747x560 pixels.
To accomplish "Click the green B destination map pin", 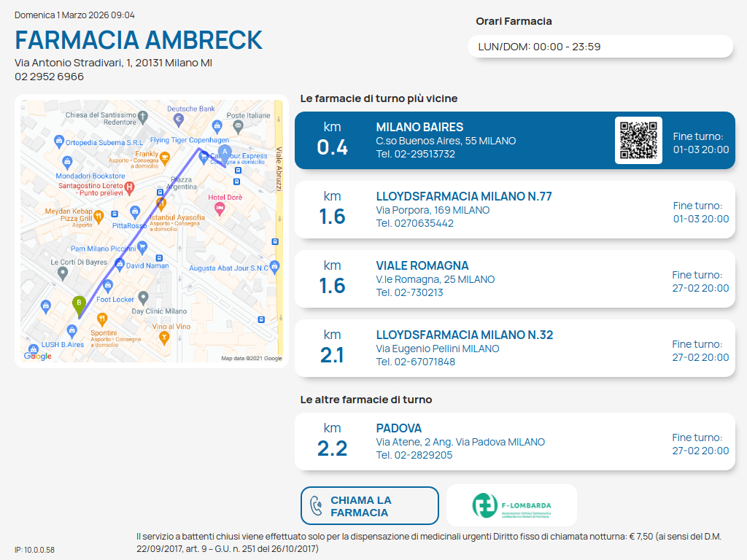I will point(79,303).
